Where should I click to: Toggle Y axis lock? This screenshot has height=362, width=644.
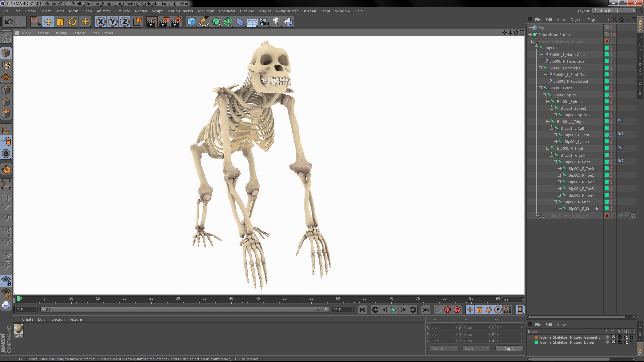click(113, 22)
